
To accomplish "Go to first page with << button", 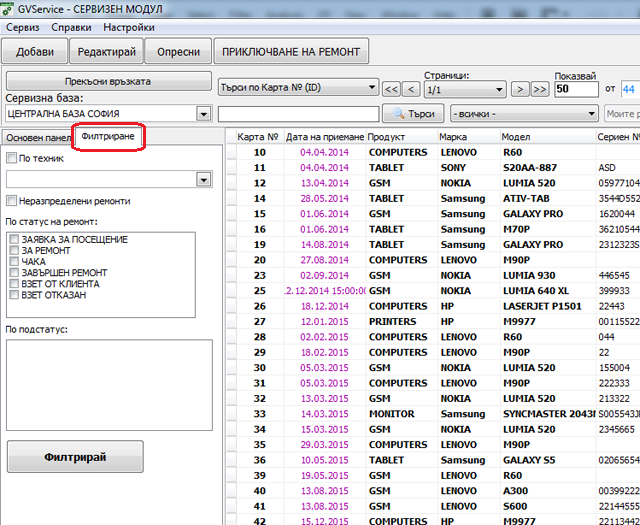I will [391, 89].
